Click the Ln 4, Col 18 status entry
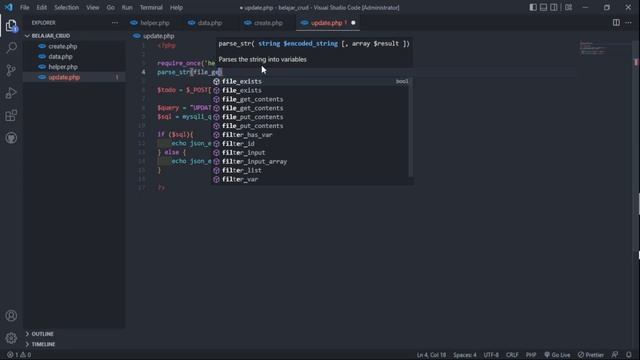640x360 pixels. [x=431, y=355]
